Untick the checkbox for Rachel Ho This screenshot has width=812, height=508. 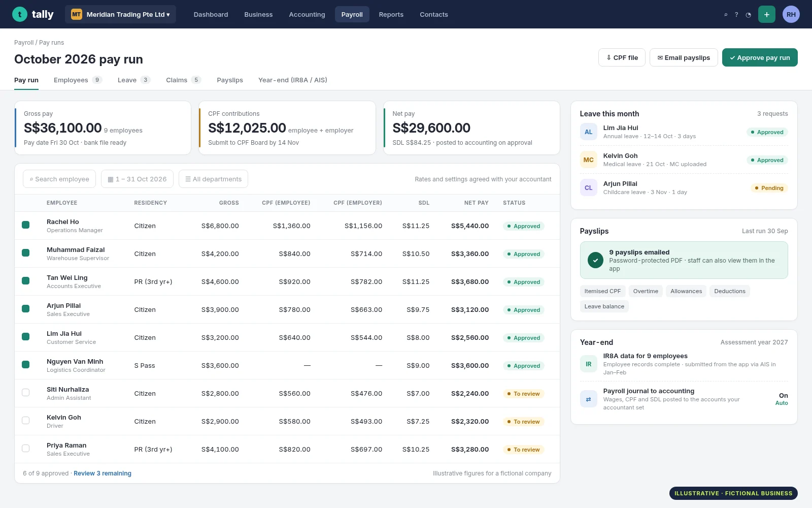click(26, 225)
